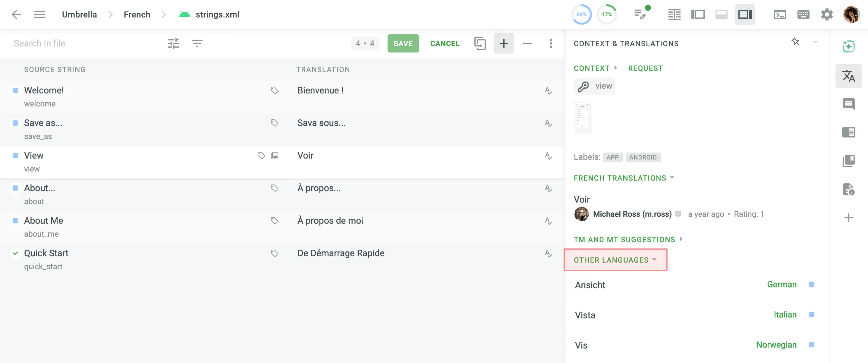Screen dimensions: 868x363
Task: Collapse the Other Languages section
Action: coord(615,260)
